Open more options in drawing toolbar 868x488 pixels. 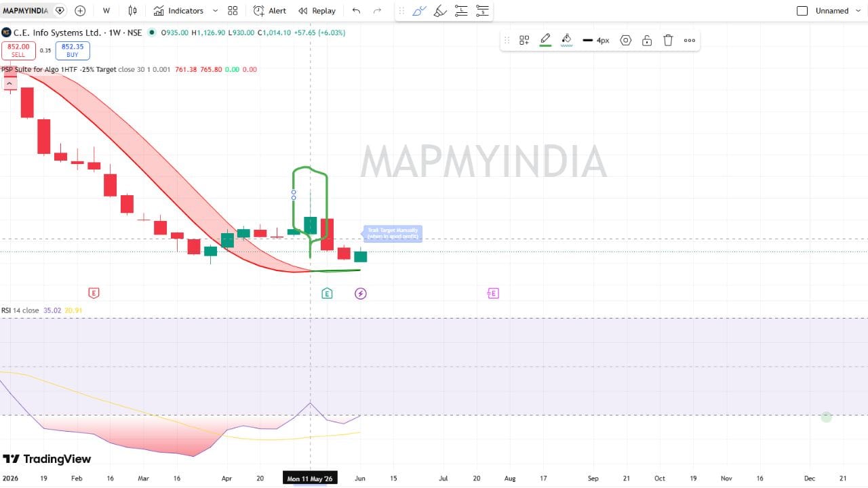690,41
